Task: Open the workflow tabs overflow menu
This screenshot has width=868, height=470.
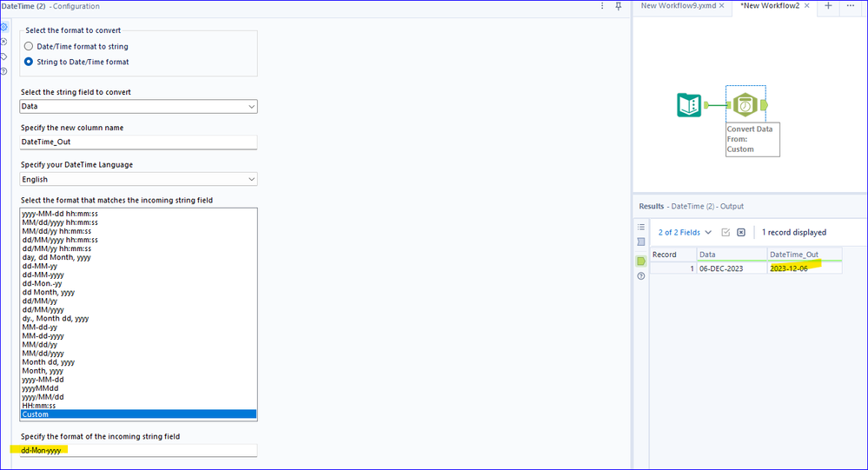Action: click(x=851, y=5)
